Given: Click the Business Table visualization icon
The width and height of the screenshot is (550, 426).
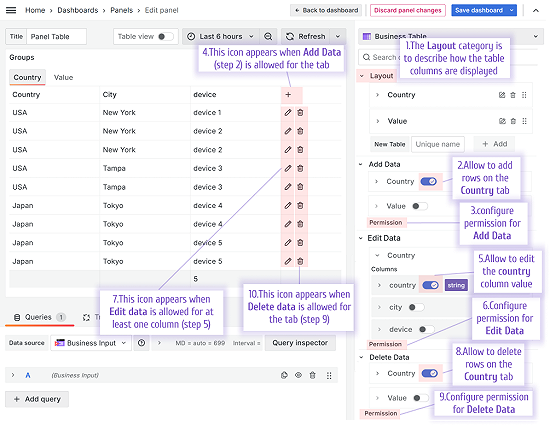Looking at the screenshot, I should point(367,36).
